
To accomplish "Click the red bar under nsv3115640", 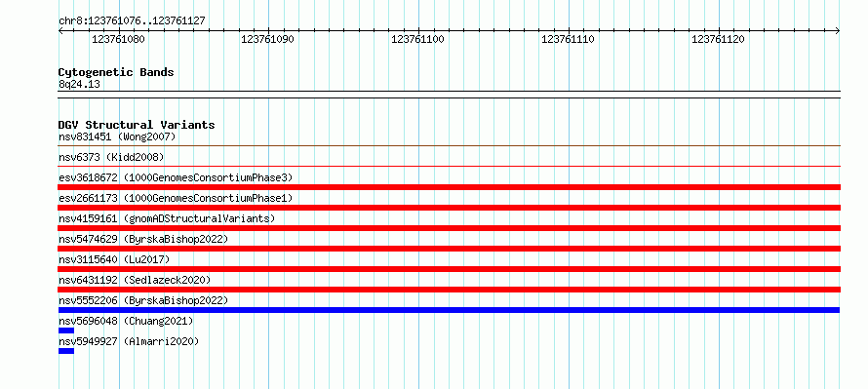I will click(x=449, y=269).
